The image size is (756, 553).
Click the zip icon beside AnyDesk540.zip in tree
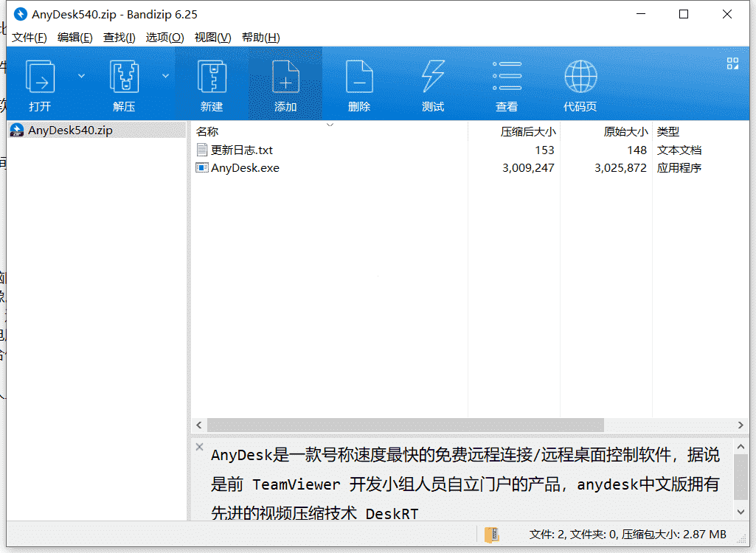click(17, 131)
